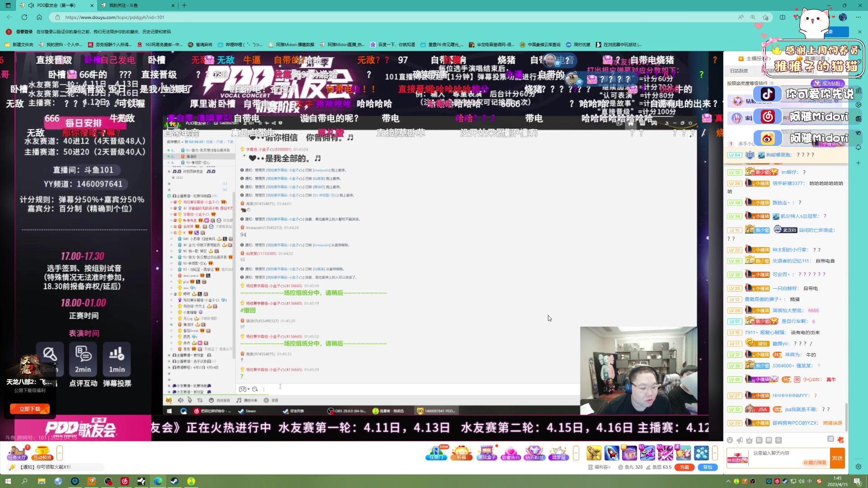This screenshot has height=488, width=868.
Task: Open the 任务大厅 task hall
Action: pos(17,453)
